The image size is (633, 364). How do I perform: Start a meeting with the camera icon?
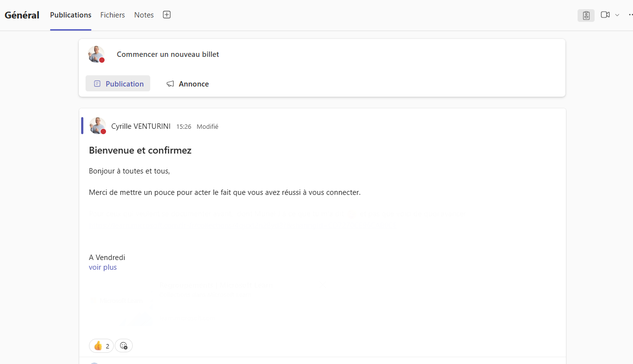point(605,15)
